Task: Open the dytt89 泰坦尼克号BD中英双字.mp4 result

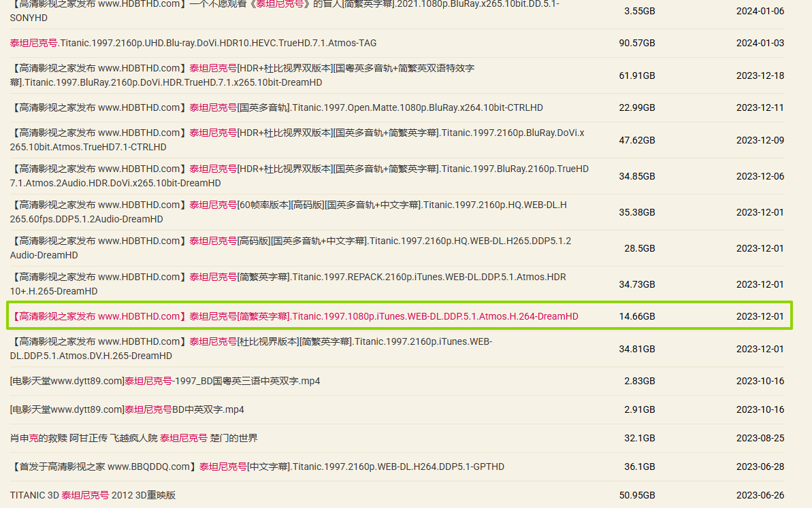Action: 127,409
